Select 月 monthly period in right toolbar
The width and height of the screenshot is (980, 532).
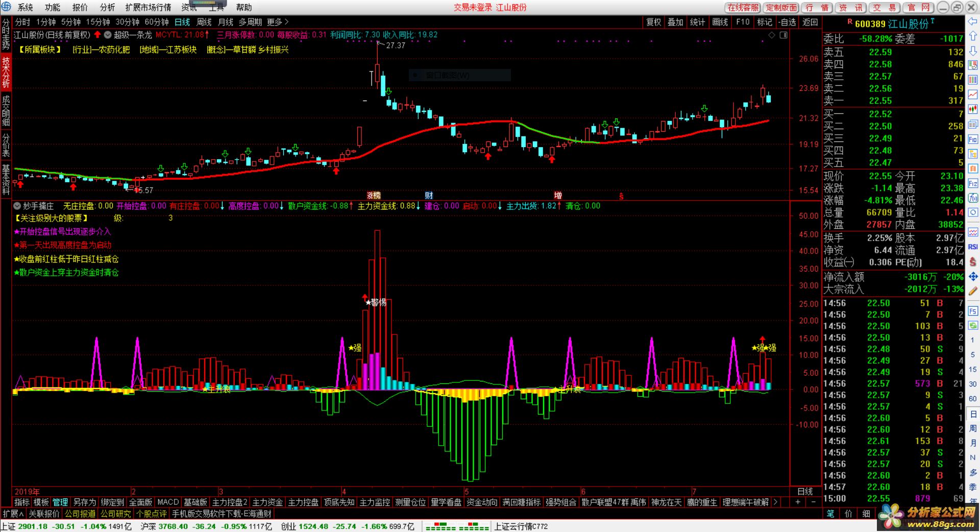click(x=973, y=443)
